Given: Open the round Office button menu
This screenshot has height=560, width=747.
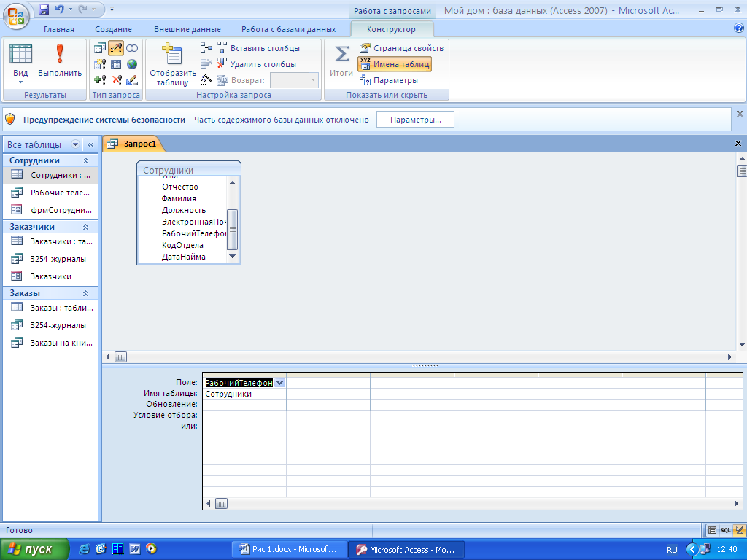Looking at the screenshot, I should pyautogui.click(x=16, y=16).
